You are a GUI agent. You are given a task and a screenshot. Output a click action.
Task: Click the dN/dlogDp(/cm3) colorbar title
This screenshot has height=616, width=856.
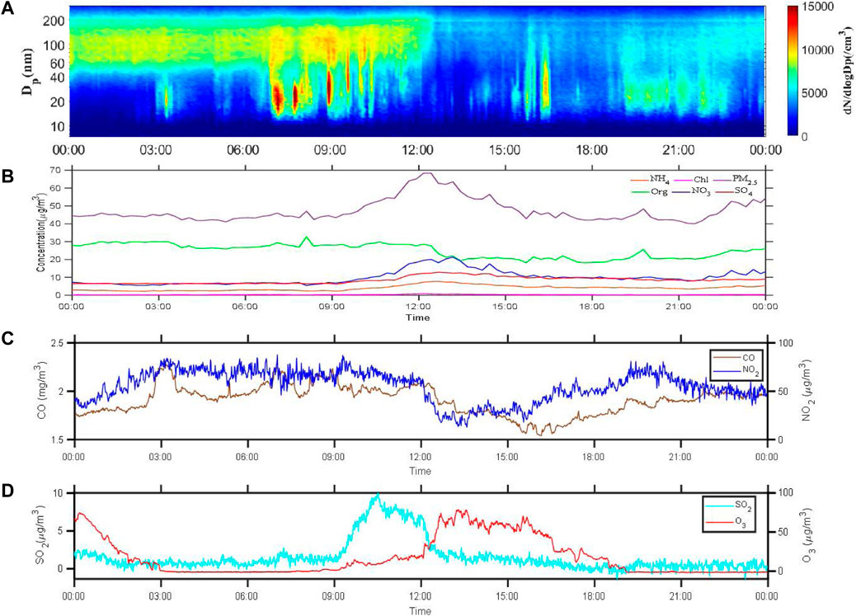click(x=845, y=71)
